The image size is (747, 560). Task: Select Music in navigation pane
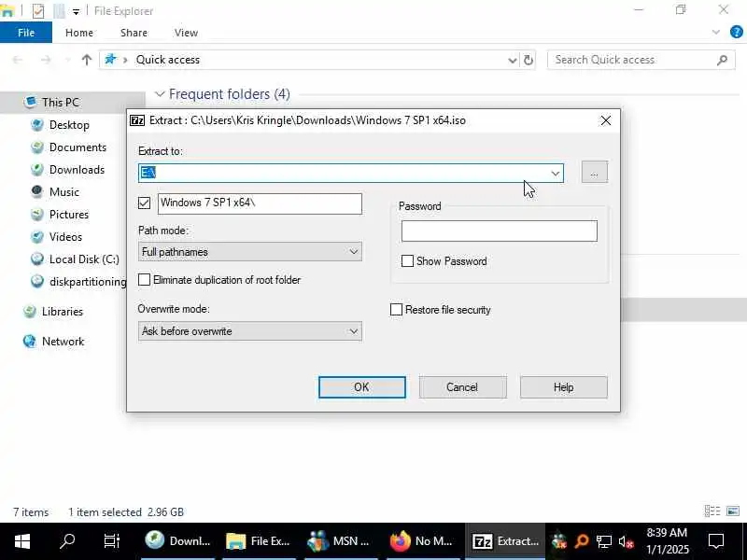coord(63,192)
